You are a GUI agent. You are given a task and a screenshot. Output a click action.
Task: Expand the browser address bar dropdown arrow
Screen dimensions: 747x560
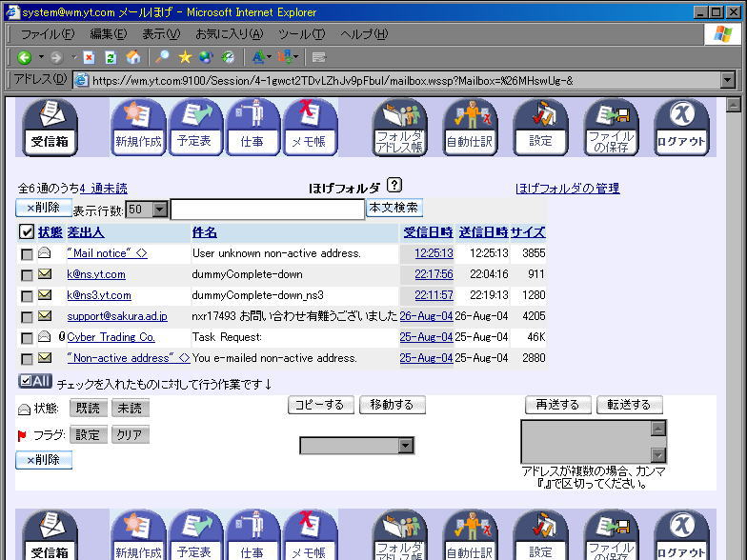click(728, 80)
